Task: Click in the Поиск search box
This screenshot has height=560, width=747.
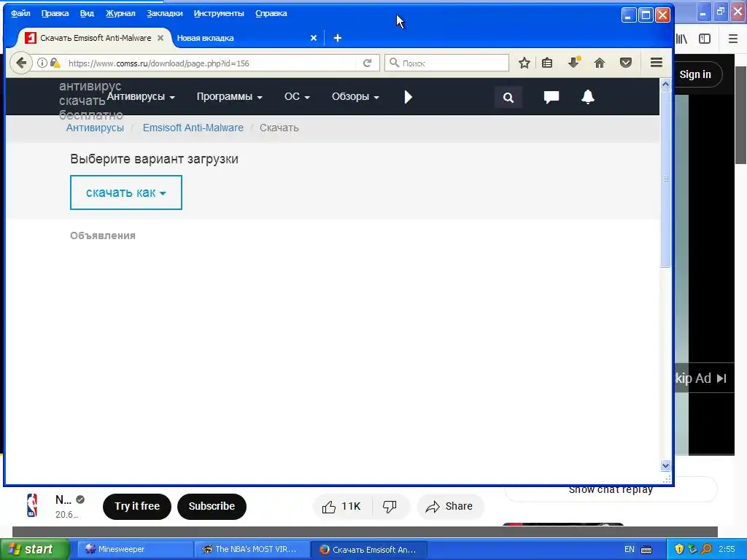Action: (447, 63)
